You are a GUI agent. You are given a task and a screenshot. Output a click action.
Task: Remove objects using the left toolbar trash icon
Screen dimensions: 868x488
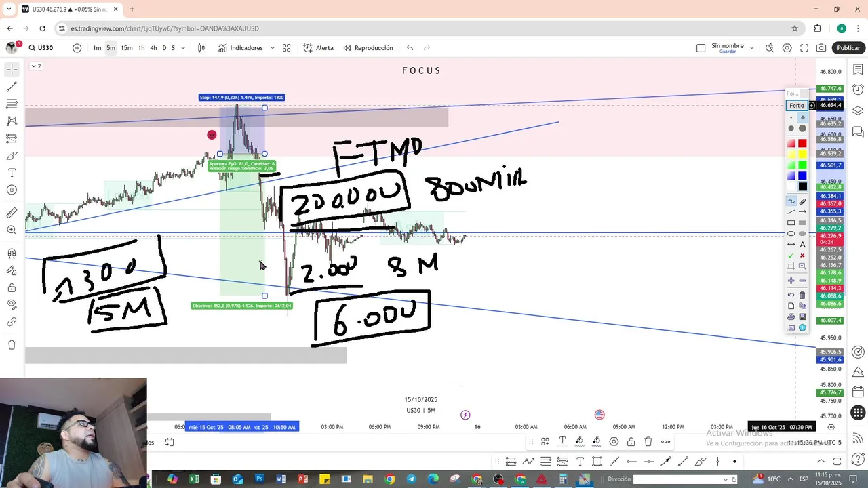point(12,345)
